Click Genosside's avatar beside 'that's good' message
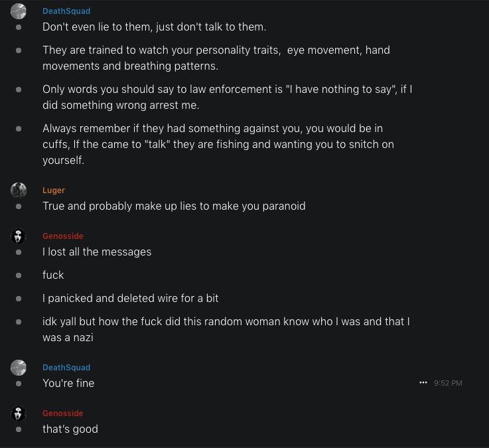 click(x=19, y=413)
